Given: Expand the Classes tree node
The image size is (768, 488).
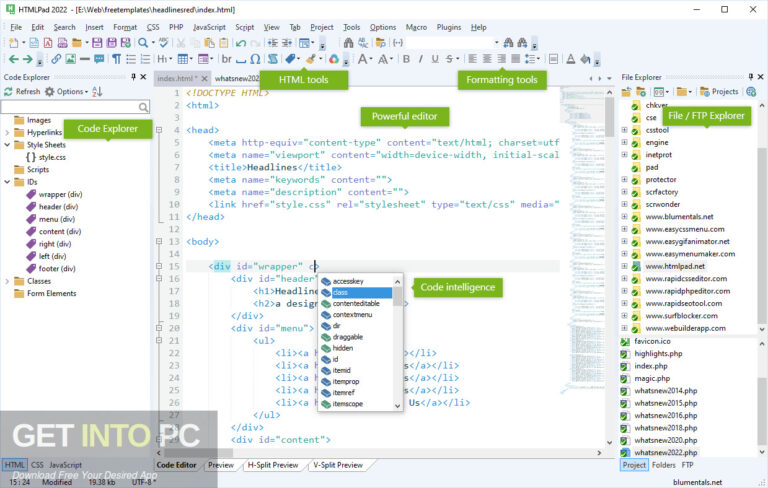Looking at the screenshot, I should coord(7,281).
